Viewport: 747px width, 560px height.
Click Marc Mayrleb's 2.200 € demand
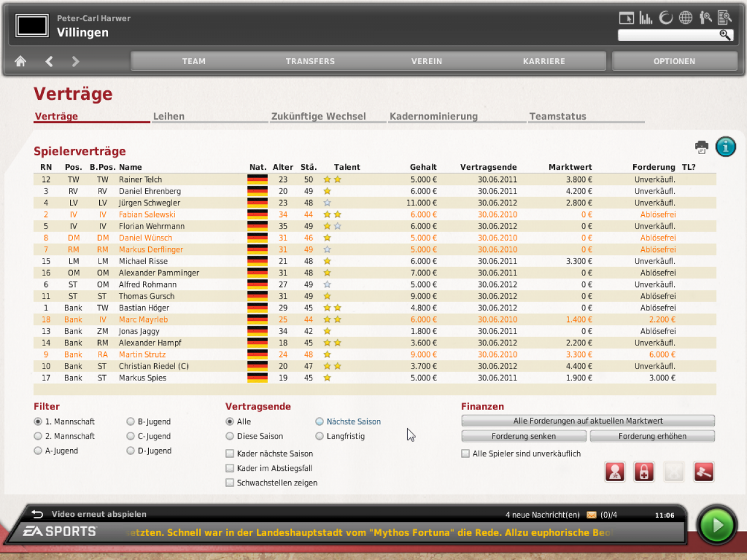[x=662, y=320]
